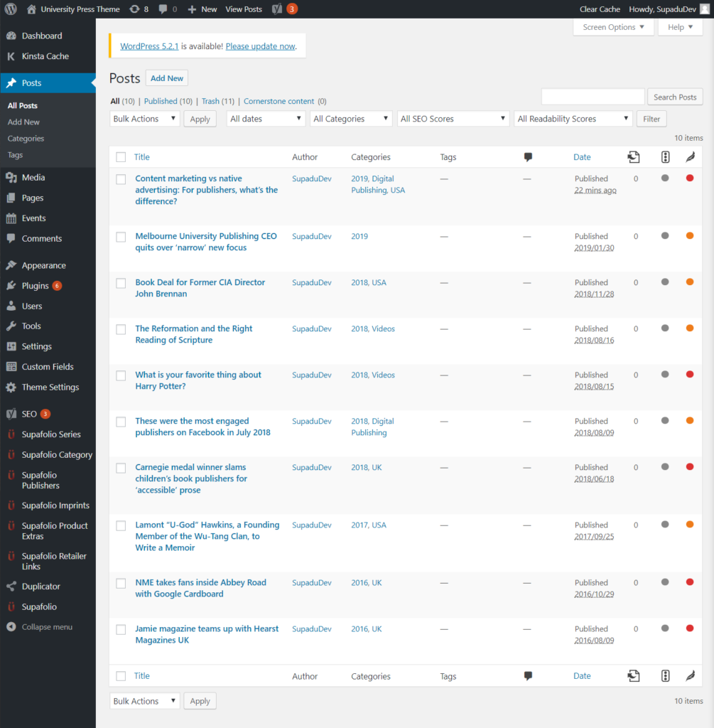The image size is (714, 728).
Task: Go to Add New in Posts submenu
Action: pyautogui.click(x=23, y=122)
